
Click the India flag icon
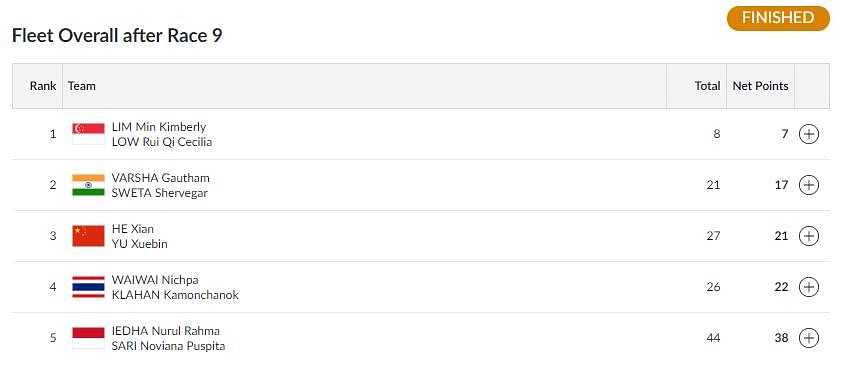[x=88, y=185]
